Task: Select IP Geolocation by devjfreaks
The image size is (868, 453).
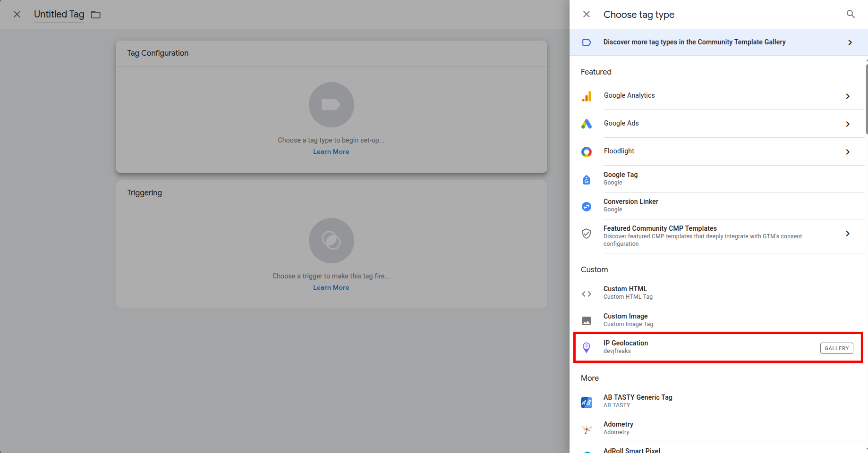Action: (719, 347)
